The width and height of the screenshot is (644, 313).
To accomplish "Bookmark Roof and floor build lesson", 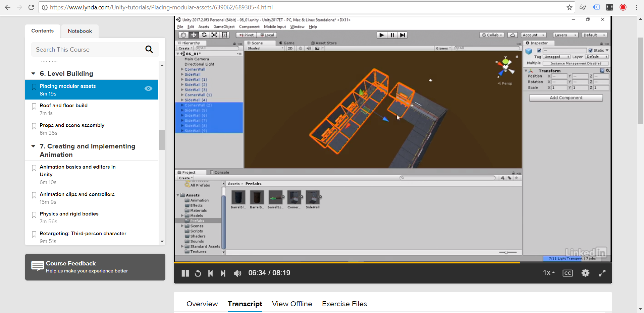I will click(x=34, y=107).
